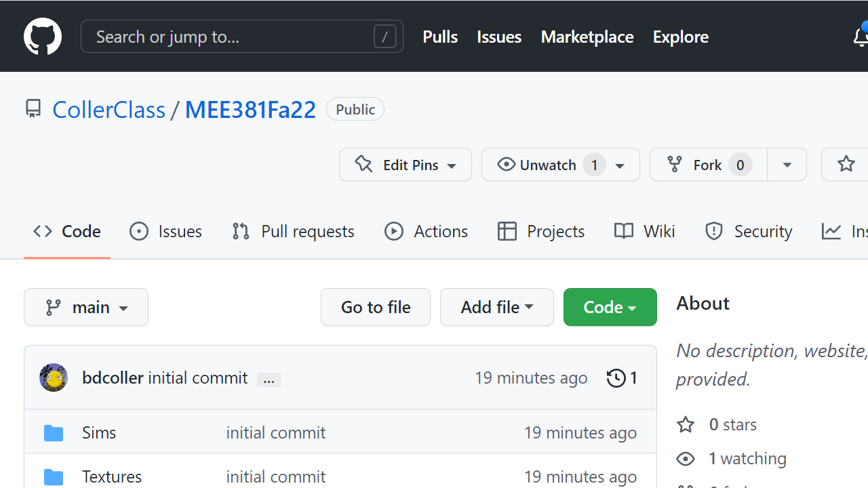The width and height of the screenshot is (868, 488).
Task: Click the Search or jump to field
Action: pyautogui.click(x=231, y=37)
